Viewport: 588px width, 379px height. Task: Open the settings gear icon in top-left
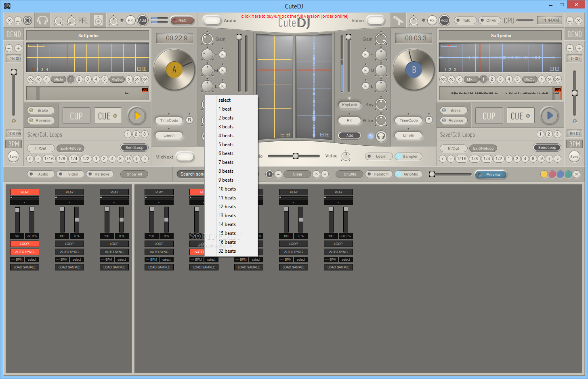pos(27,20)
